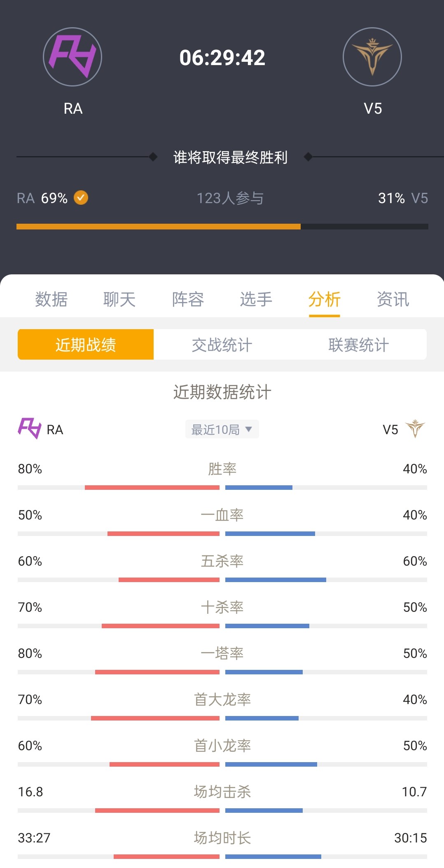Switch to the 阵容 tab

tap(188, 299)
